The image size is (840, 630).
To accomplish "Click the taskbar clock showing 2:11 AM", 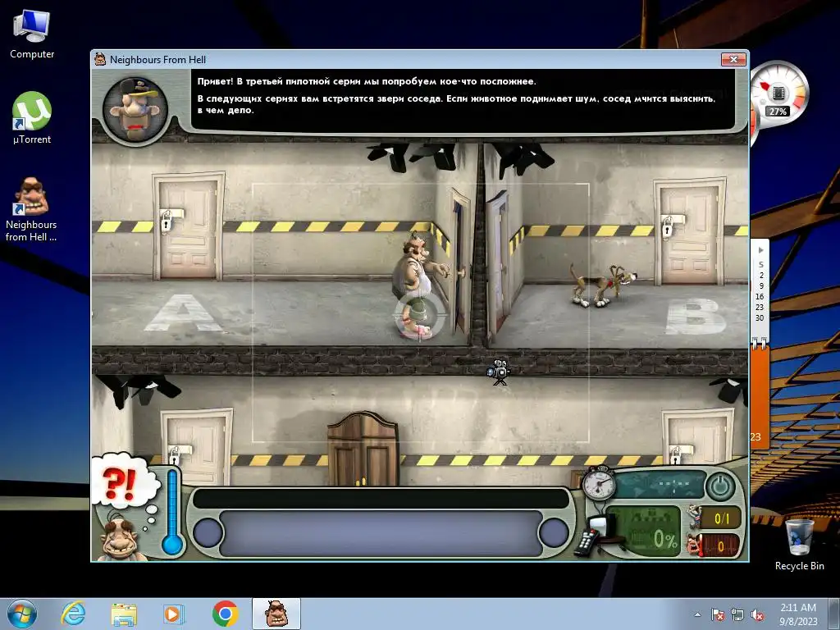I will pyautogui.click(x=798, y=614).
